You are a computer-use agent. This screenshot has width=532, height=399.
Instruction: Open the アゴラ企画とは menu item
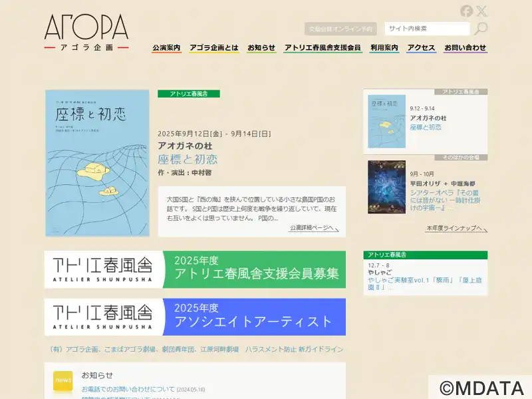[x=214, y=48]
